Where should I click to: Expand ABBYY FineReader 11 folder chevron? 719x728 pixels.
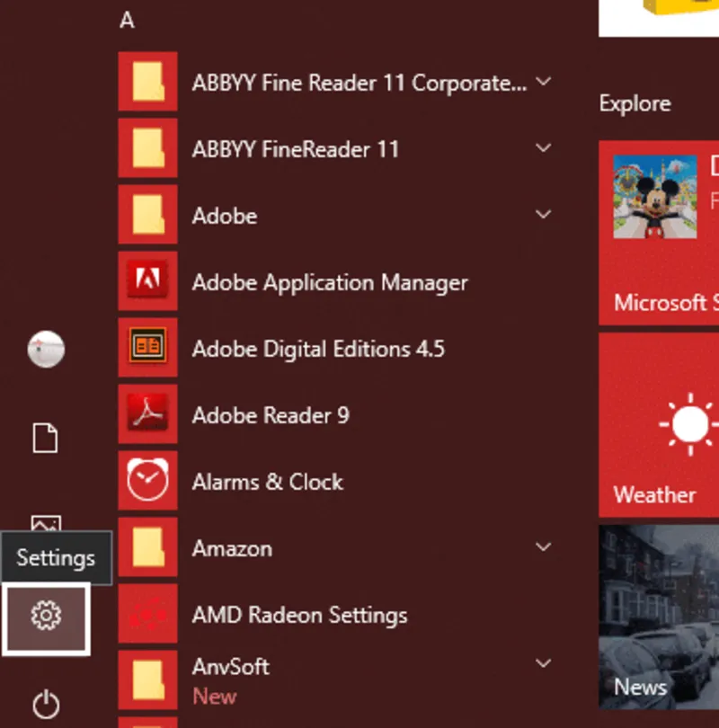(x=543, y=148)
